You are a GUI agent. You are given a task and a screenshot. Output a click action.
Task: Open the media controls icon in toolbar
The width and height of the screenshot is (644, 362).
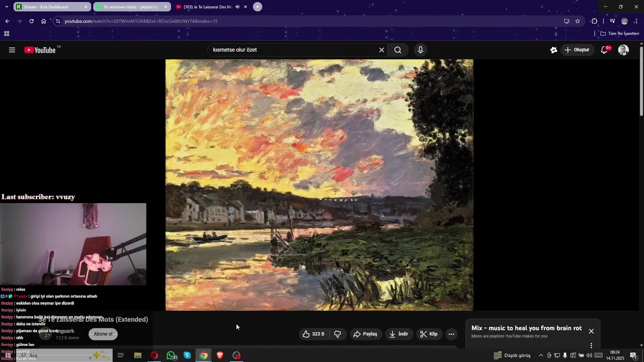[x=612, y=21]
